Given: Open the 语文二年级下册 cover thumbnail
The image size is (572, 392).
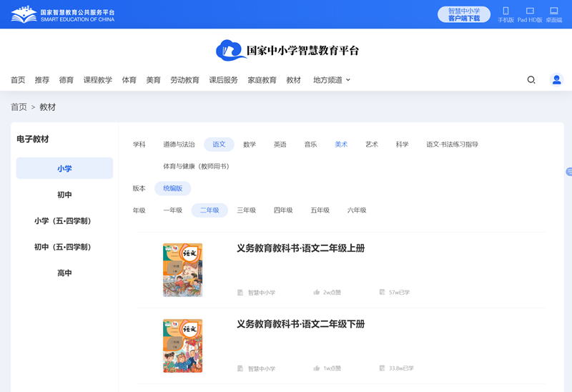Looking at the screenshot, I should (182, 346).
